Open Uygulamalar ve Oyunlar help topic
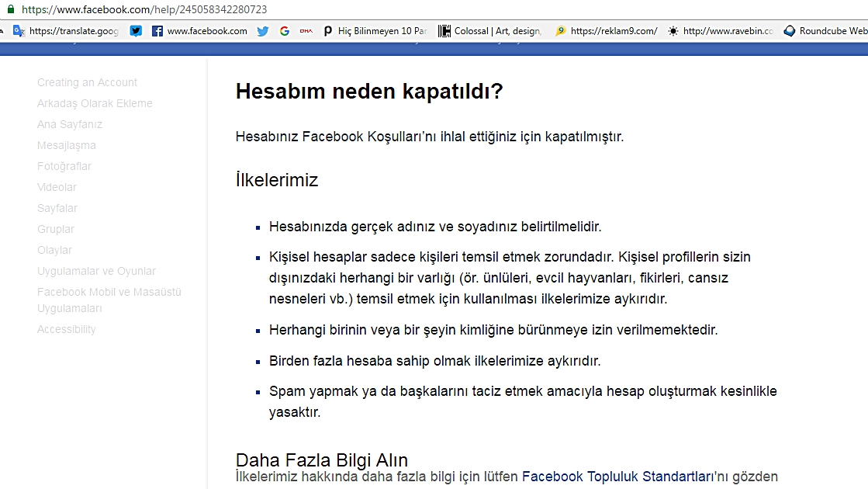 (96, 272)
